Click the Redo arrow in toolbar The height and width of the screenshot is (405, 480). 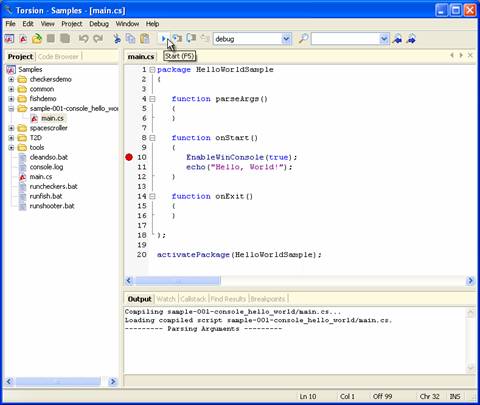[x=98, y=39]
